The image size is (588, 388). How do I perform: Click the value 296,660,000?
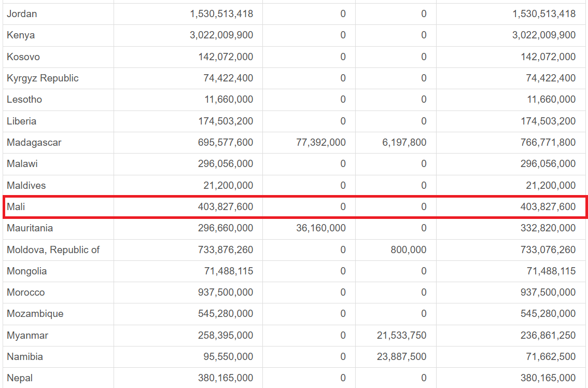click(226, 228)
